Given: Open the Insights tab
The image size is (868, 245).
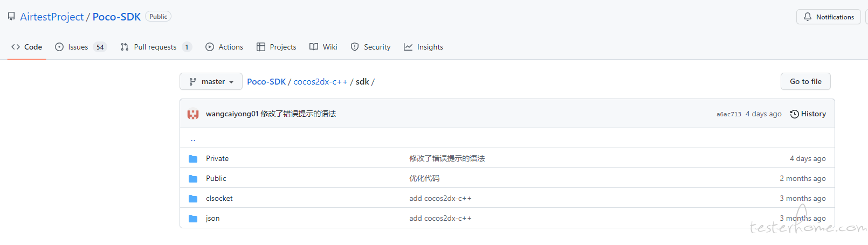Looking at the screenshot, I should pos(423,47).
